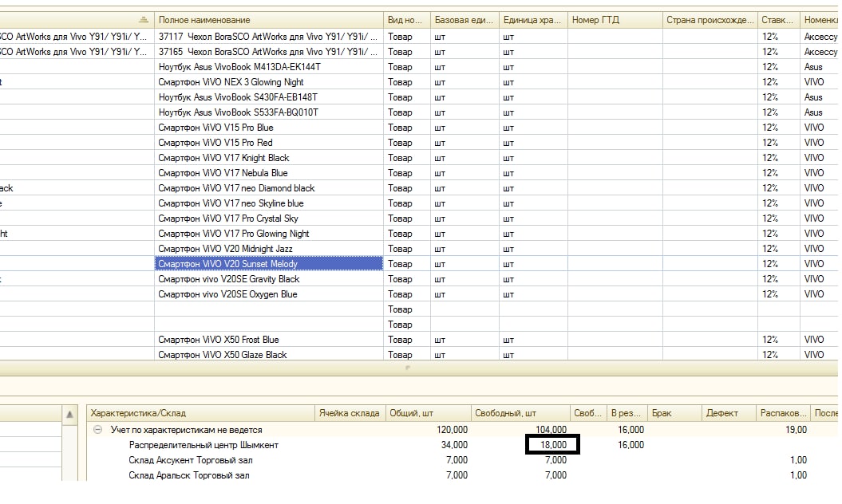Screen dimensions: 842x504
Task: Click '12%' in the ViVO NEX 3 row
Action: [x=770, y=82]
